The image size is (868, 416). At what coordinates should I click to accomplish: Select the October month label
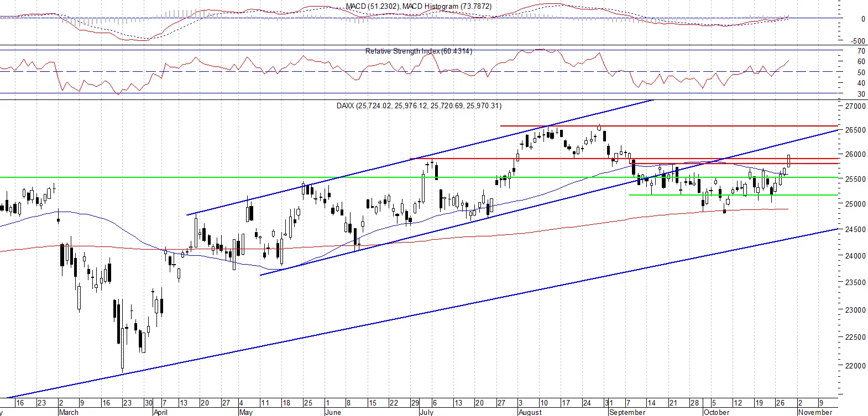[x=716, y=412]
